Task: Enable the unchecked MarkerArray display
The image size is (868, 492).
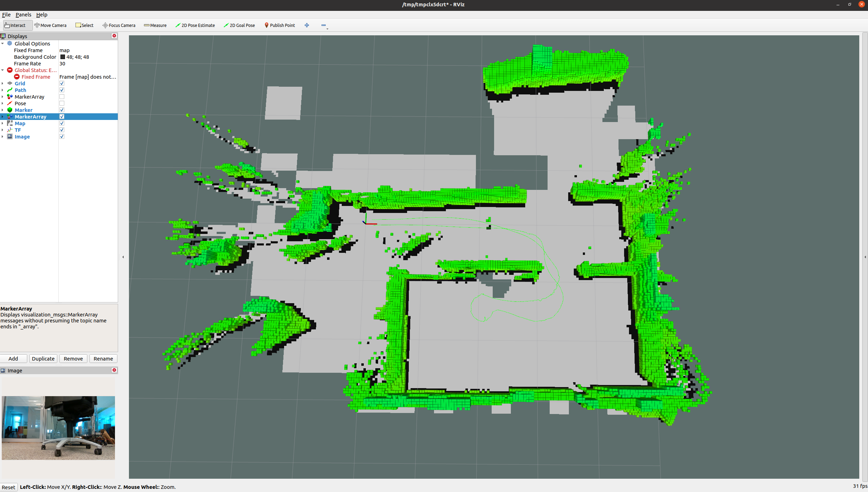Action: (62, 97)
